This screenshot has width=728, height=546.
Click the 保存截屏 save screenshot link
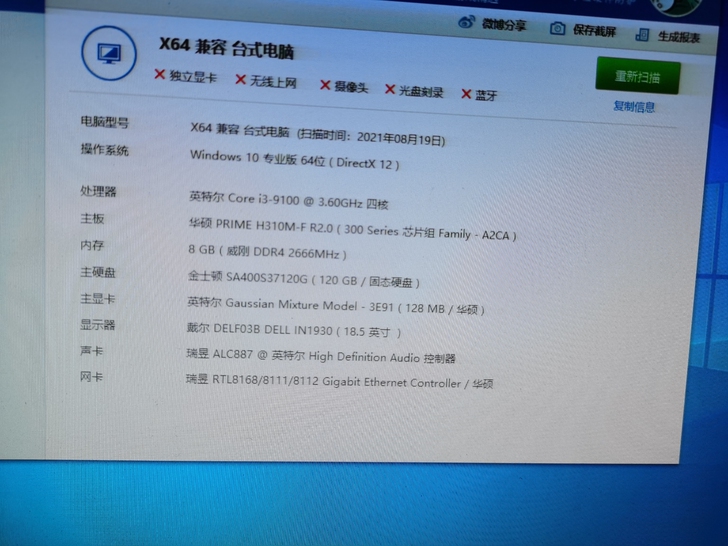(594, 31)
